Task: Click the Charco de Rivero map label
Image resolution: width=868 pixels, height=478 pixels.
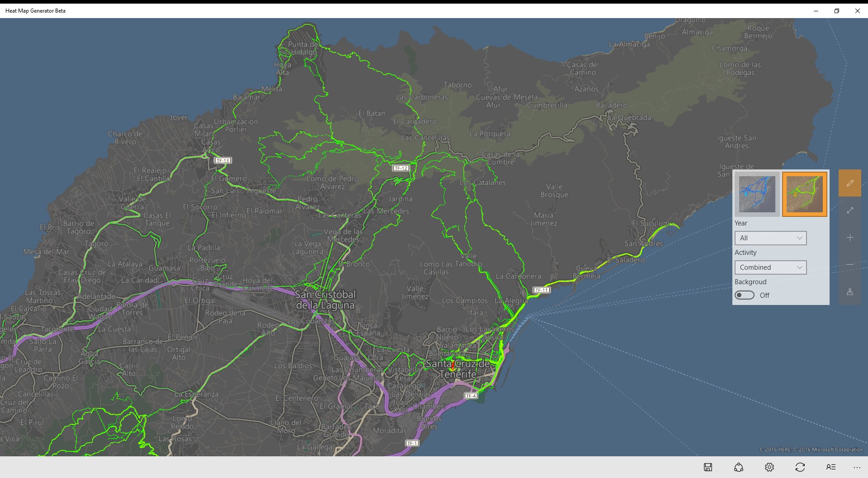Action: pos(125,138)
